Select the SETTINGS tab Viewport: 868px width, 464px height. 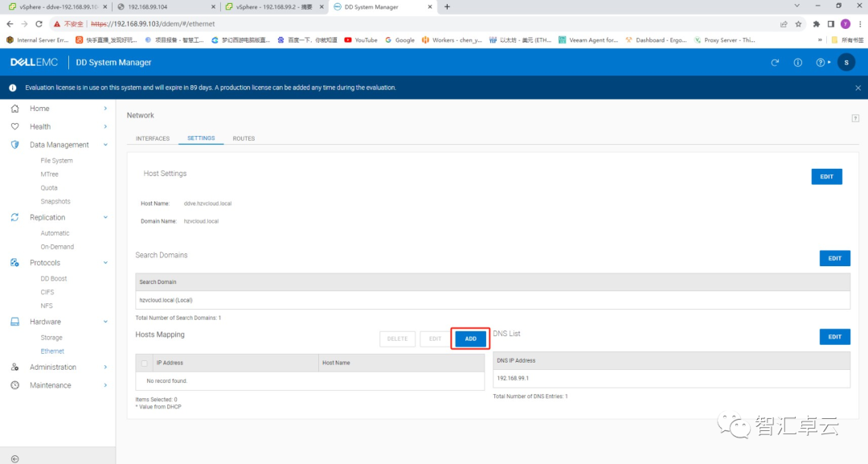click(x=201, y=138)
